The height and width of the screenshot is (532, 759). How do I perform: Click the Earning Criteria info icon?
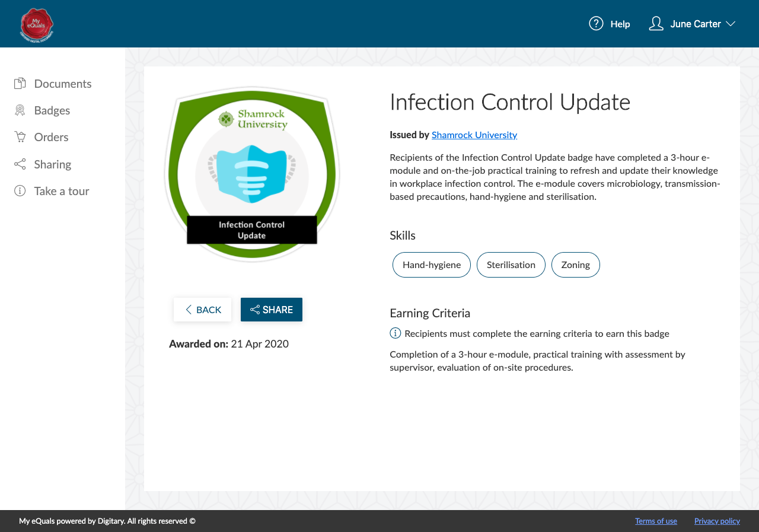[x=396, y=333]
